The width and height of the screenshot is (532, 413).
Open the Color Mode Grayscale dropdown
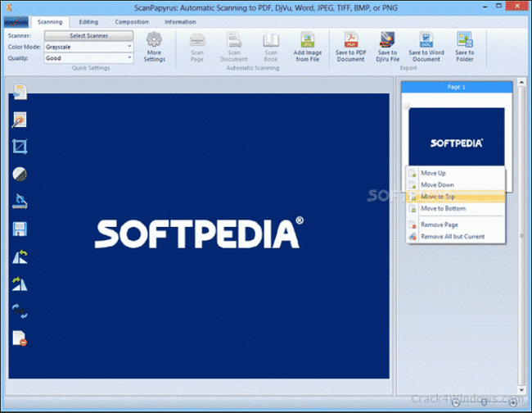coord(88,47)
